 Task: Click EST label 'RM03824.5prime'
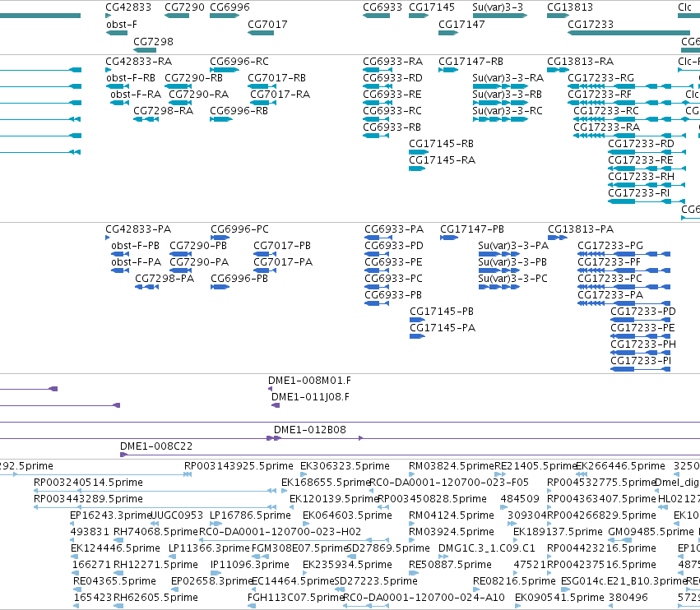[452, 466]
